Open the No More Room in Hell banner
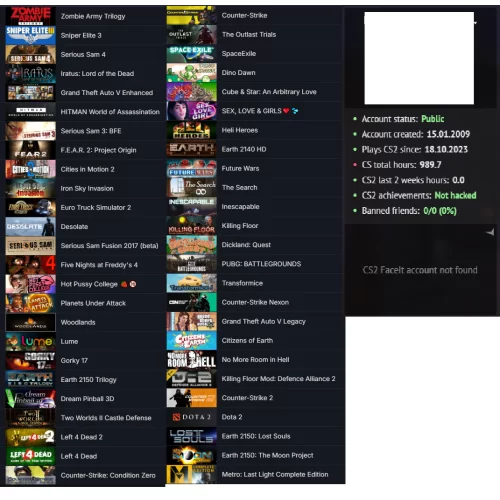500x500 pixels. click(191, 360)
